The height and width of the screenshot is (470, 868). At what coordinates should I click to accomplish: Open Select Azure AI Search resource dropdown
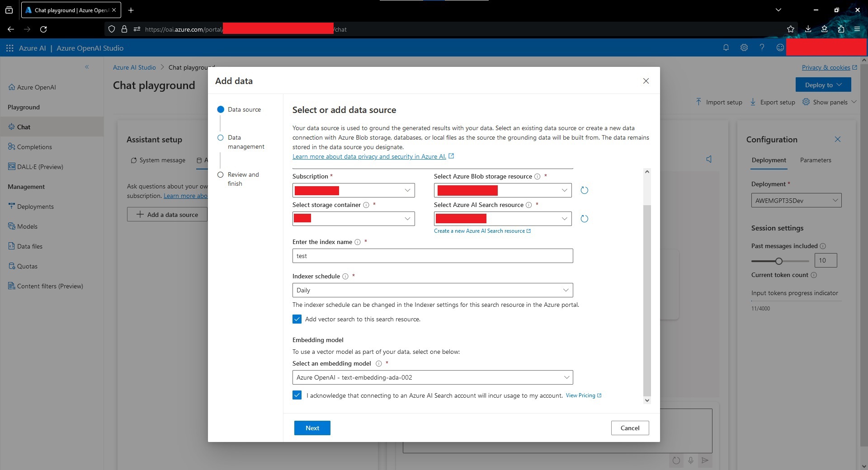tap(503, 219)
